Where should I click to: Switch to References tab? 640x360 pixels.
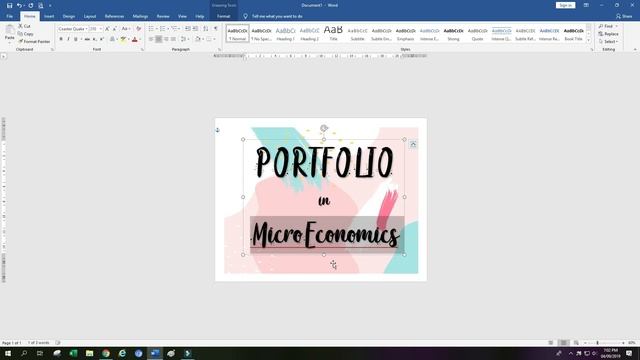click(x=114, y=16)
